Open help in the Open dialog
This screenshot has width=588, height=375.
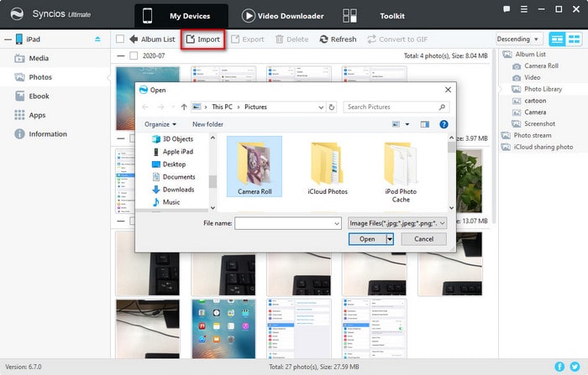click(x=444, y=124)
